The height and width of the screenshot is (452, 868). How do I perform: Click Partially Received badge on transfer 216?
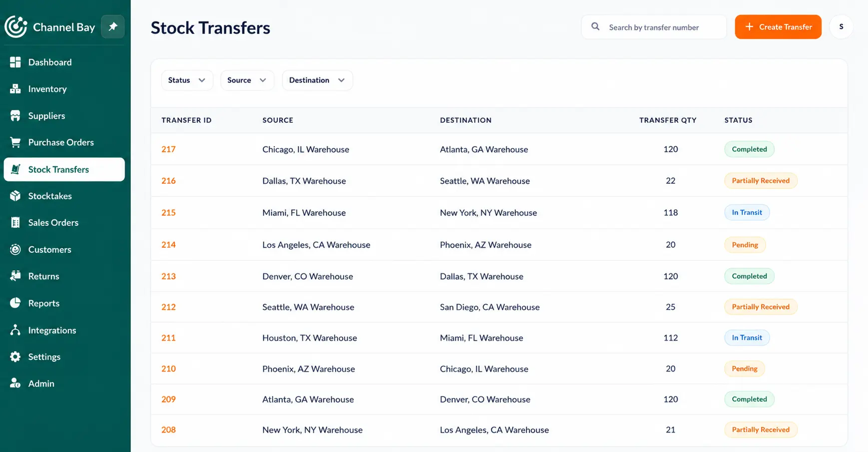(x=761, y=181)
